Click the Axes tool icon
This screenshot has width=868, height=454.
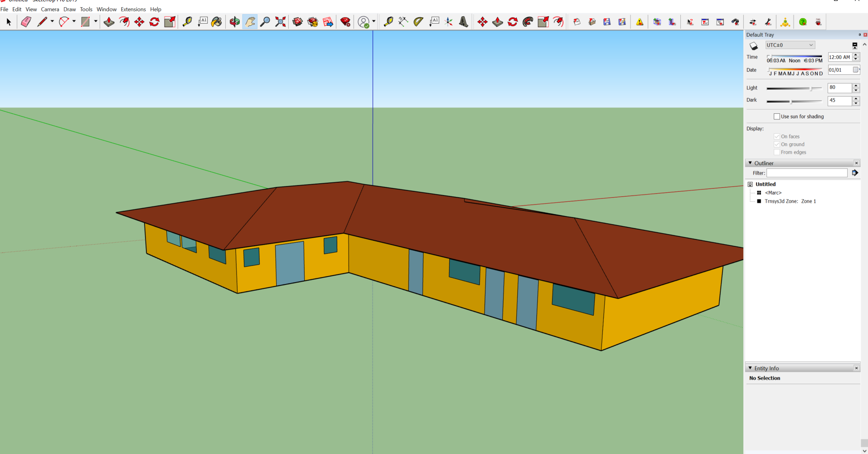(x=449, y=22)
